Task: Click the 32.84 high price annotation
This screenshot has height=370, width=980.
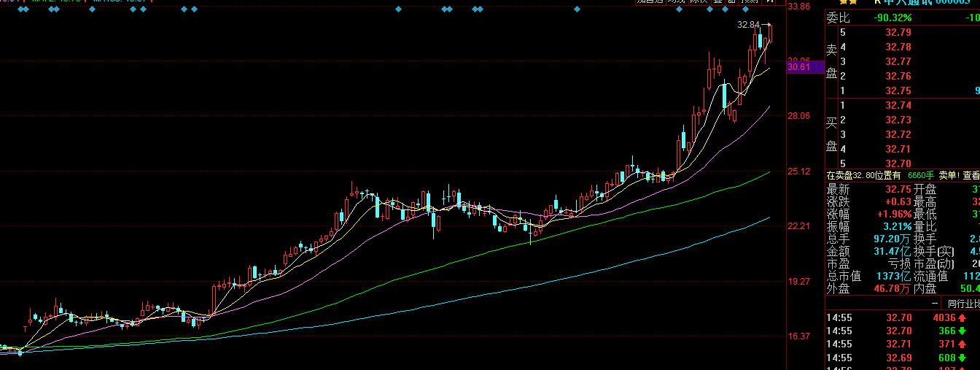Action: click(748, 25)
